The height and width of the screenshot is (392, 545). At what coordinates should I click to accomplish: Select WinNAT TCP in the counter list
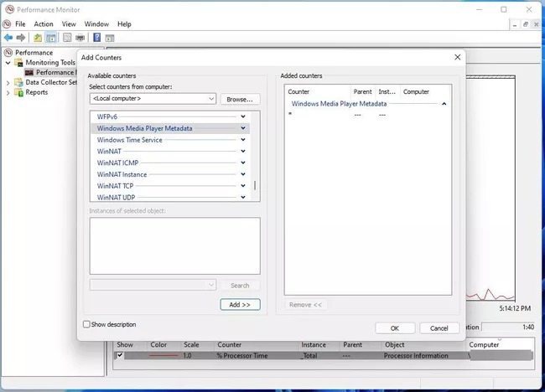pyautogui.click(x=170, y=186)
